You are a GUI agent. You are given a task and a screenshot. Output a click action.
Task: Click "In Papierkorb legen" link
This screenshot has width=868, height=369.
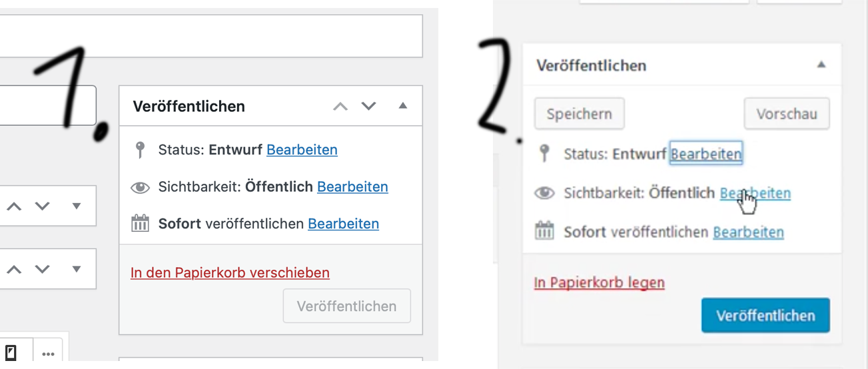pyautogui.click(x=599, y=282)
